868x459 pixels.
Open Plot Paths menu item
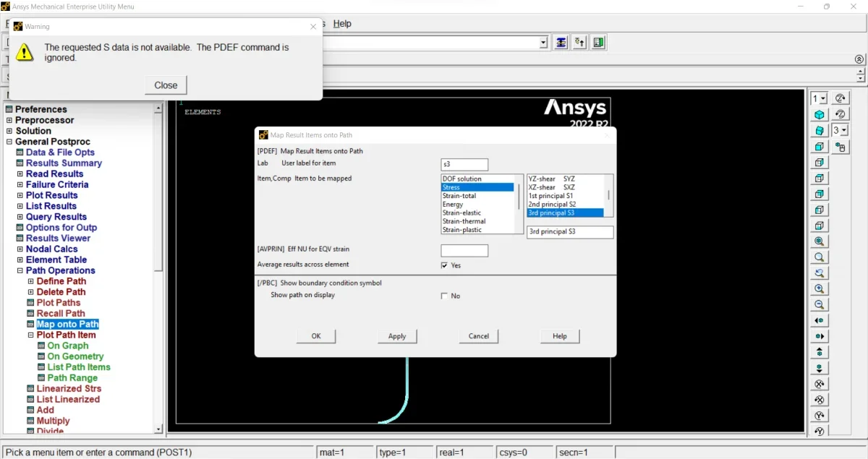pyautogui.click(x=59, y=302)
